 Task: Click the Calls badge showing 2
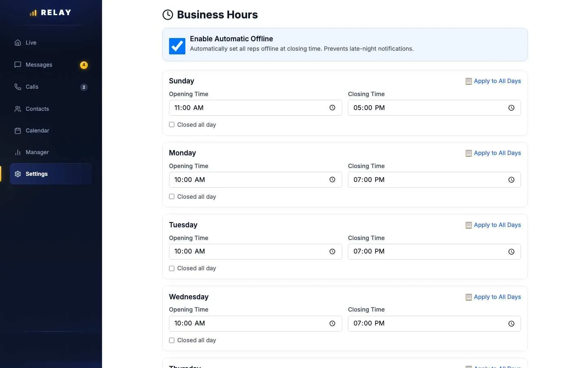click(x=84, y=87)
